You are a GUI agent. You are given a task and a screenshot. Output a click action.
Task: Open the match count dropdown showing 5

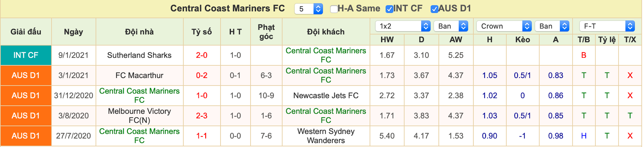point(309,9)
